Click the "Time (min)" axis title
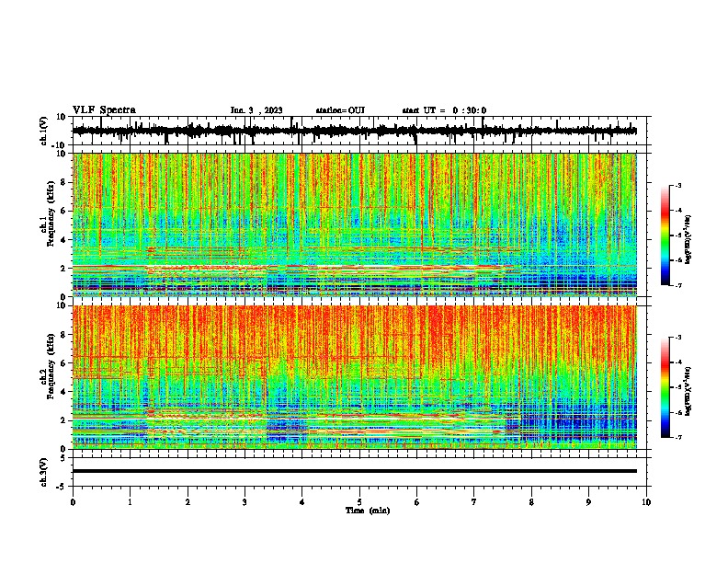 (368, 511)
